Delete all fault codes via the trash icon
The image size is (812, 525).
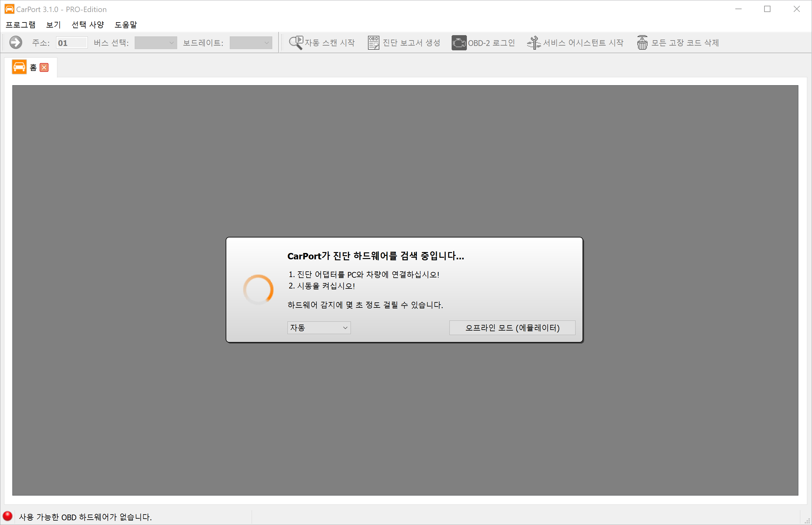642,42
